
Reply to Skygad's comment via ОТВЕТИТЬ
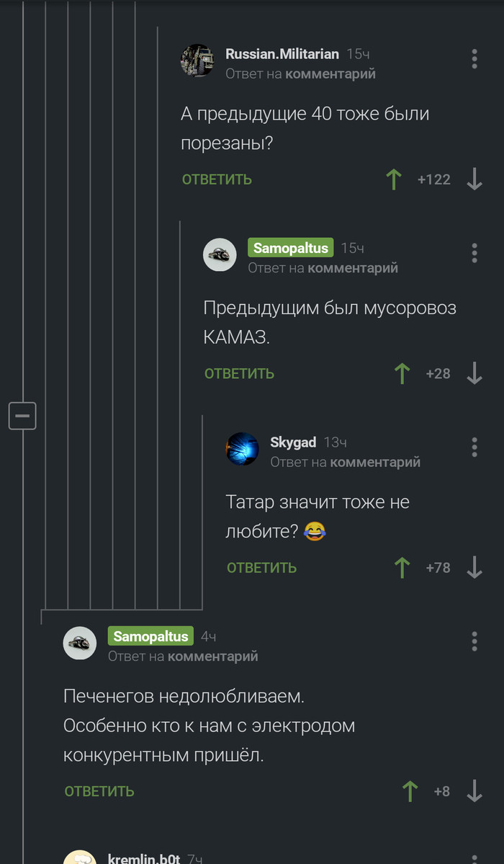261,568
